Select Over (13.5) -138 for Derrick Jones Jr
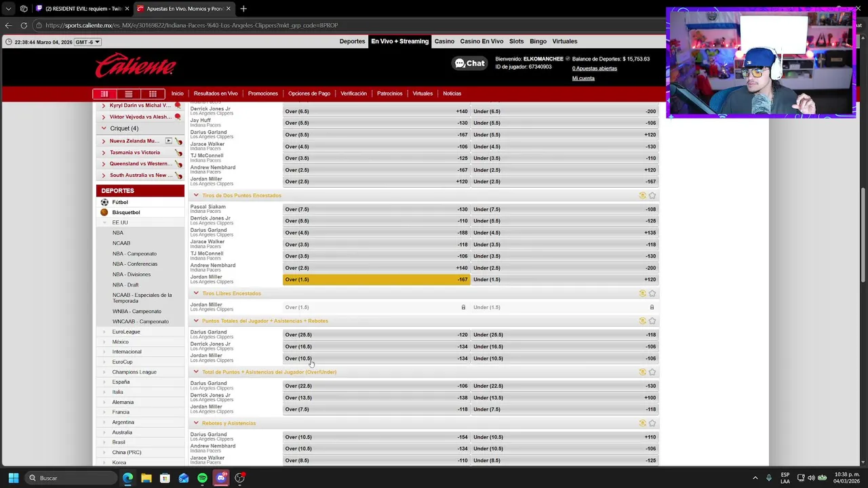 coord(376,398)
